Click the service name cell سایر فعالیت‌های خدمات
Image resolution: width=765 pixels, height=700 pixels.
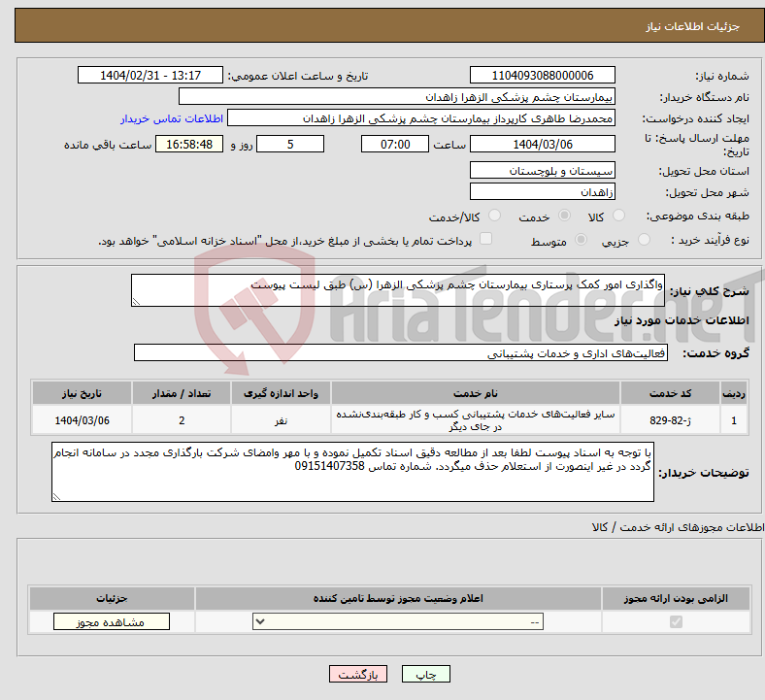[475, 420]
